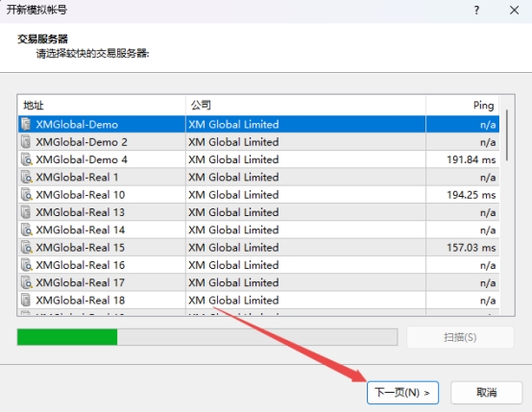Select the XMGlobal-Real 13 server name
Image resolution: width=532 pixels, height=412 pixels.
[81, 213]
